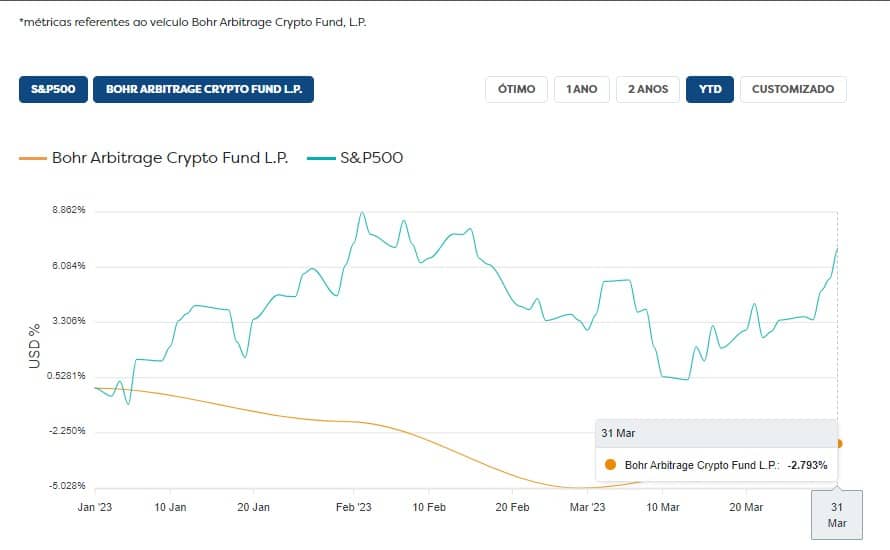Select the 2 ANOS time range
The width and height of the screenshot is (890, 550).
click(648, 89)
